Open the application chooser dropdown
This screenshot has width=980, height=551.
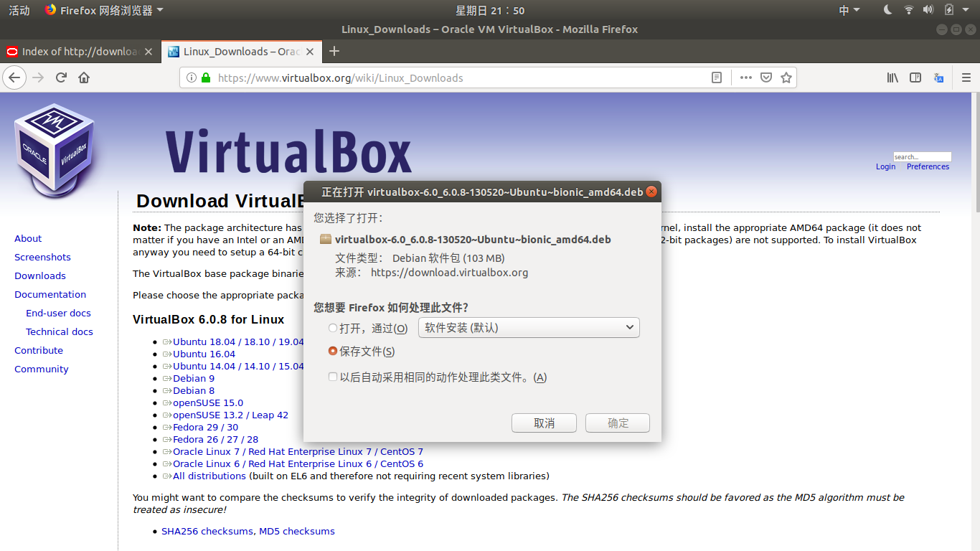point(529,328)
